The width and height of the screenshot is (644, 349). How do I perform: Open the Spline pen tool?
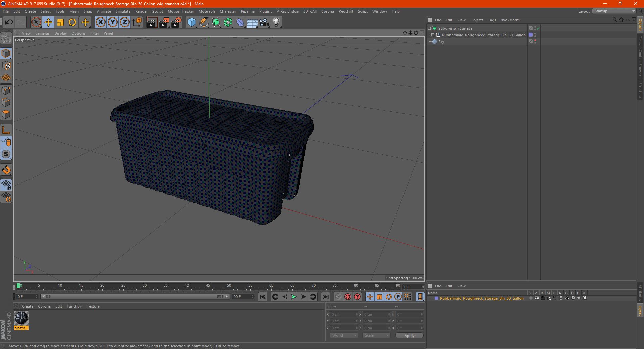click(x=204, y=22)
